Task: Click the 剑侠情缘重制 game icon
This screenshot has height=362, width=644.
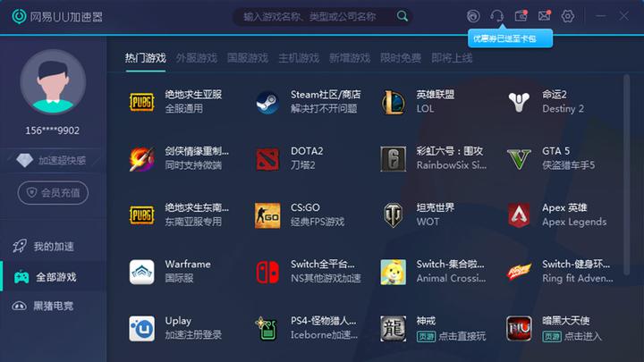Action: (x=141, y=159)
